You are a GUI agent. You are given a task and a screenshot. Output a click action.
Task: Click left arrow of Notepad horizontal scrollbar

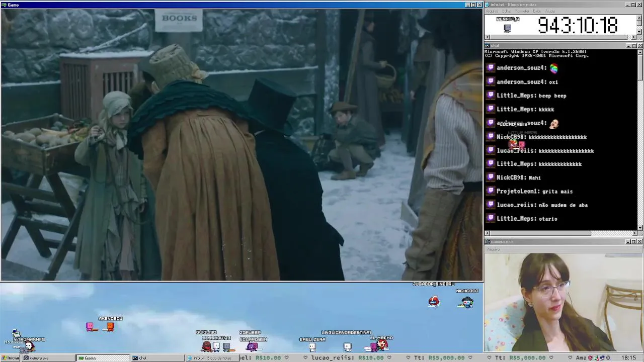(x=487, y=37)
